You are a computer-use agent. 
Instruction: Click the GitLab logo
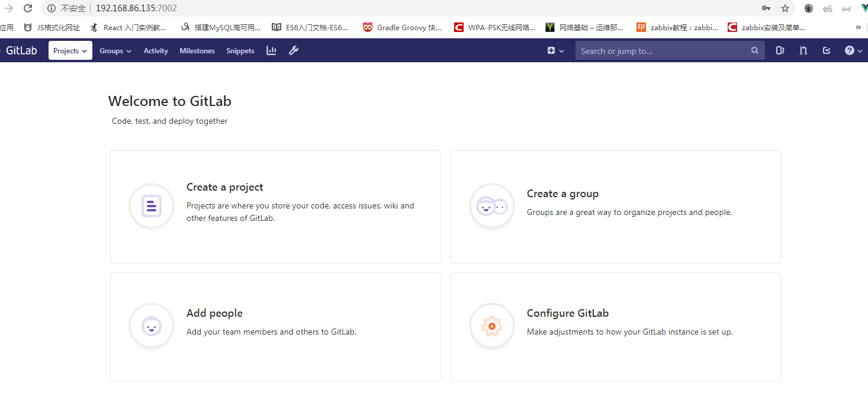21,50
